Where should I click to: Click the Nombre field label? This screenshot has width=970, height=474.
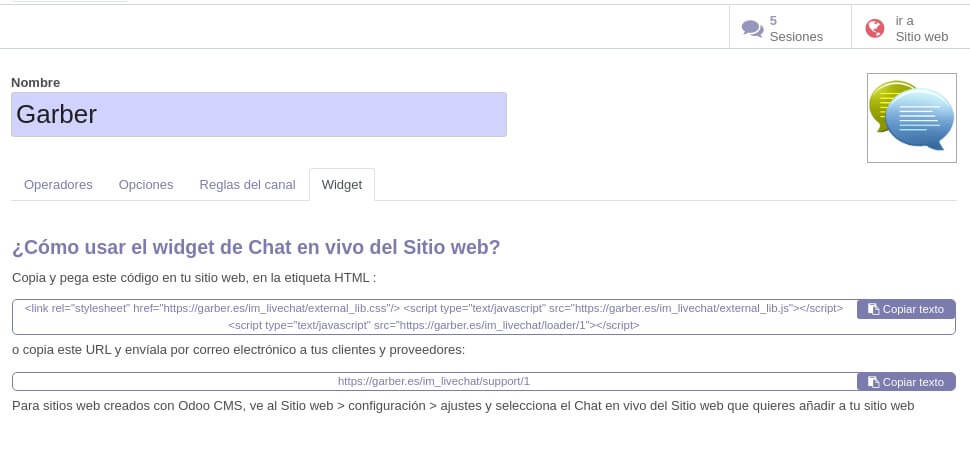point(36,82)
